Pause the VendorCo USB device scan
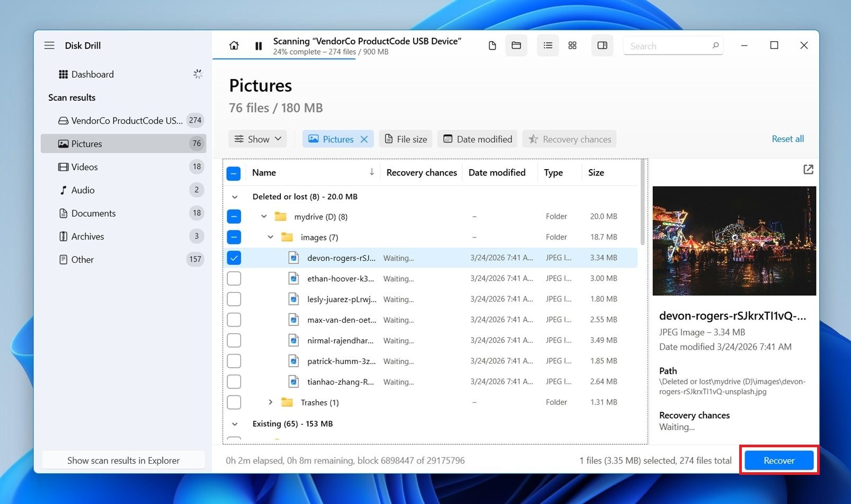The width and height of the screenshot is (851, 504). click(x=259, y=46)
